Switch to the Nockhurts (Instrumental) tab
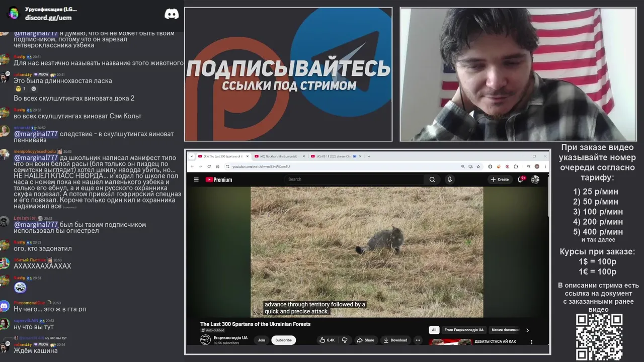Image resolution: width=644 pixels, height=362 pixels. tap(278, 156)
